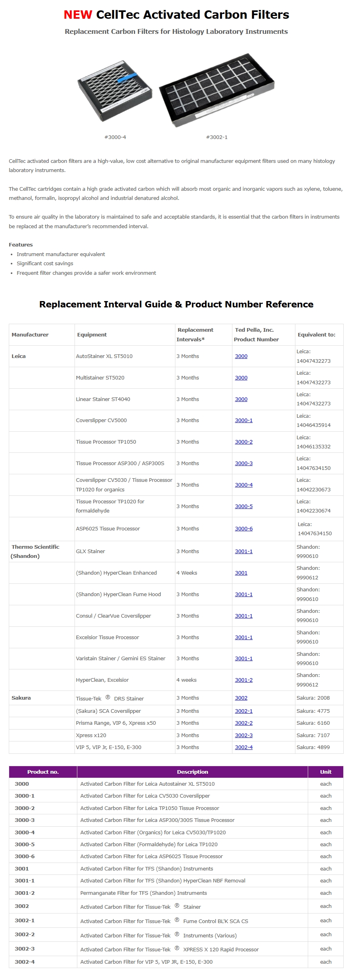Click product number '3001-1' in lower table

click(x=25, y=881)
